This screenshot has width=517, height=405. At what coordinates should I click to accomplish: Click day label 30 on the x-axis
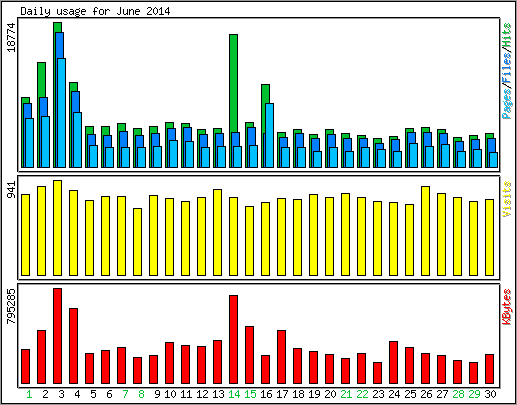point(490,395)
